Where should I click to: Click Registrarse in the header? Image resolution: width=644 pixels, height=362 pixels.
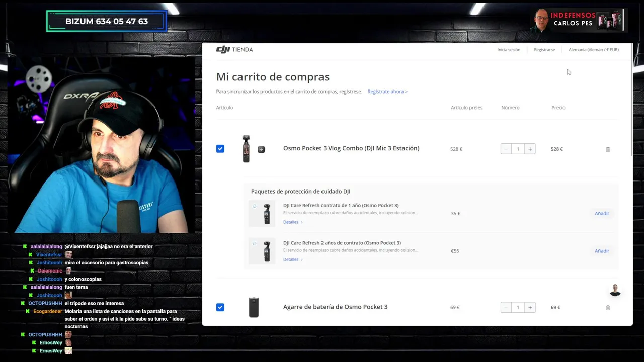coord(544,50)
